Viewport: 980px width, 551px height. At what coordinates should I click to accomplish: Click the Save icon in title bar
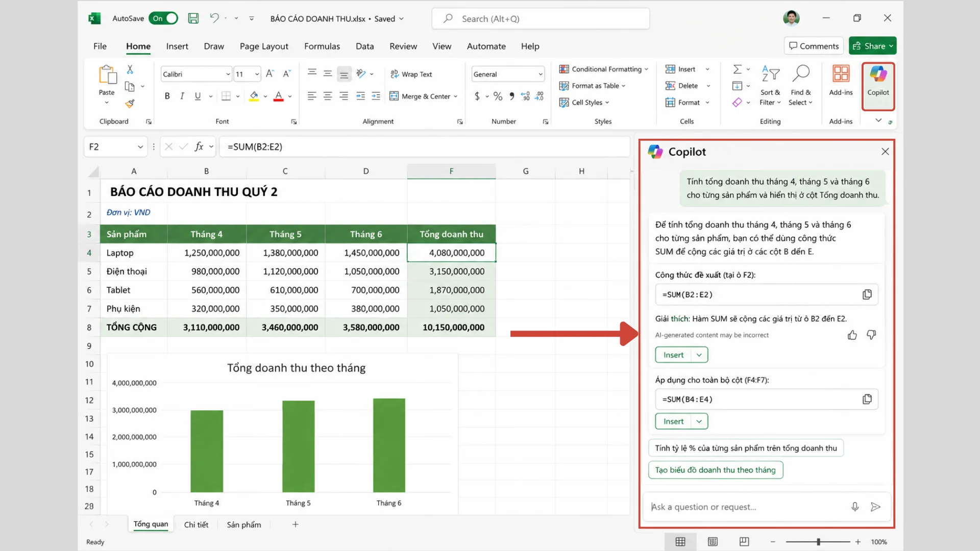(193, 18)
